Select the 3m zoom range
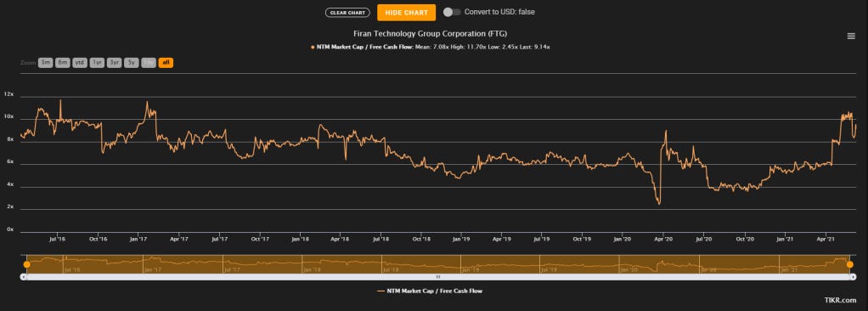The image size is (868, 311). tap(45, 63)
